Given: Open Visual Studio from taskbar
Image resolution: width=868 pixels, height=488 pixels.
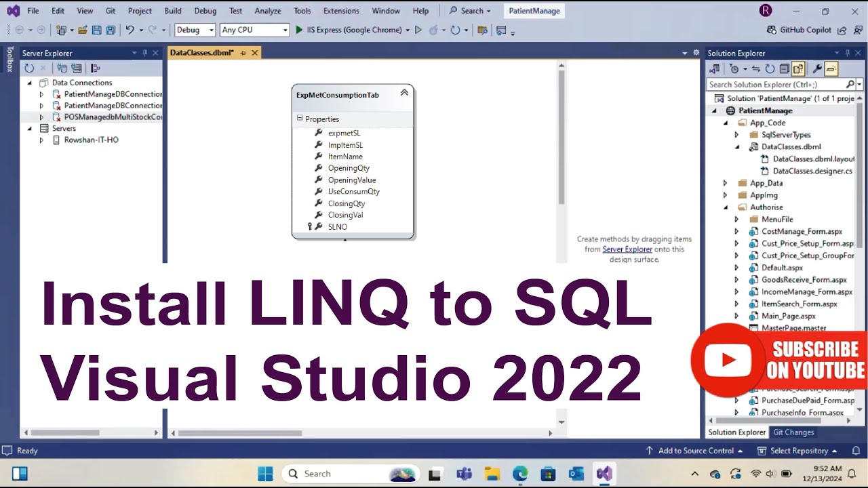Looking at the screenshot, I should (x=604, y=474).
